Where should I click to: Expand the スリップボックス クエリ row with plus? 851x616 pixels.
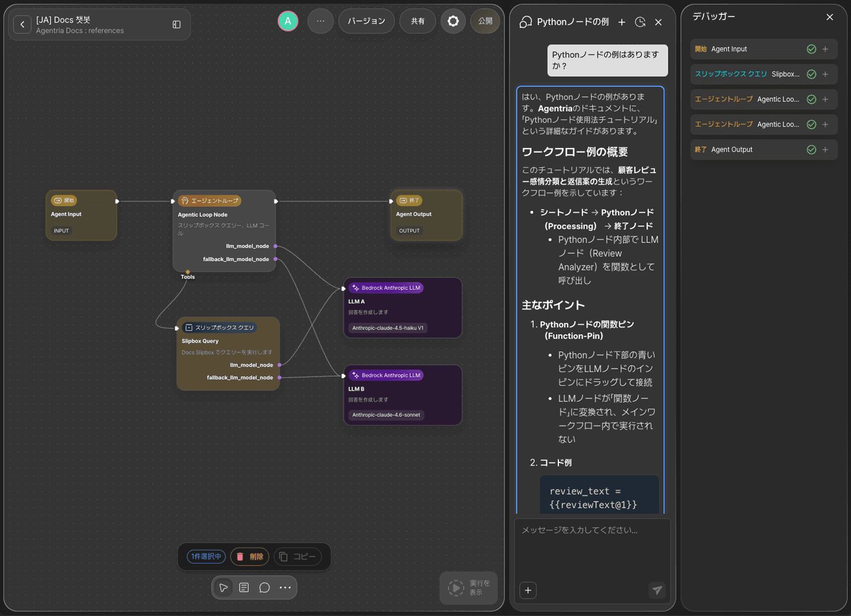pos(825,74)
